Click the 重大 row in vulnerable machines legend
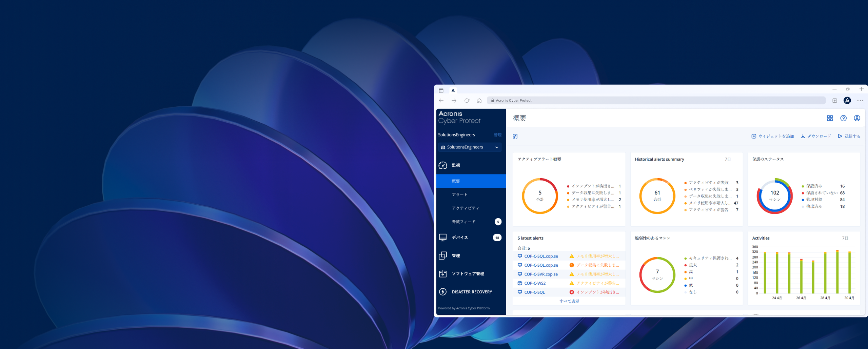This screenshot has width=868, height=349. click(711, 265)
